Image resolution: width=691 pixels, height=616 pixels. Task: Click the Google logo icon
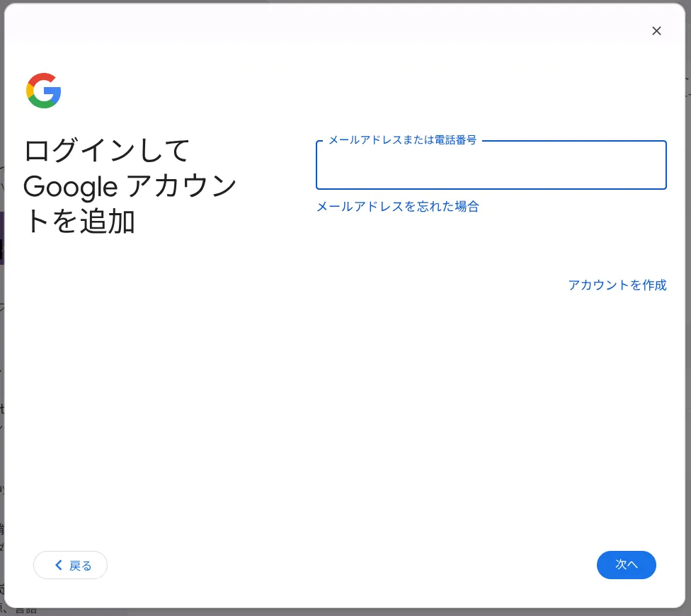click(x=44, y=91)
